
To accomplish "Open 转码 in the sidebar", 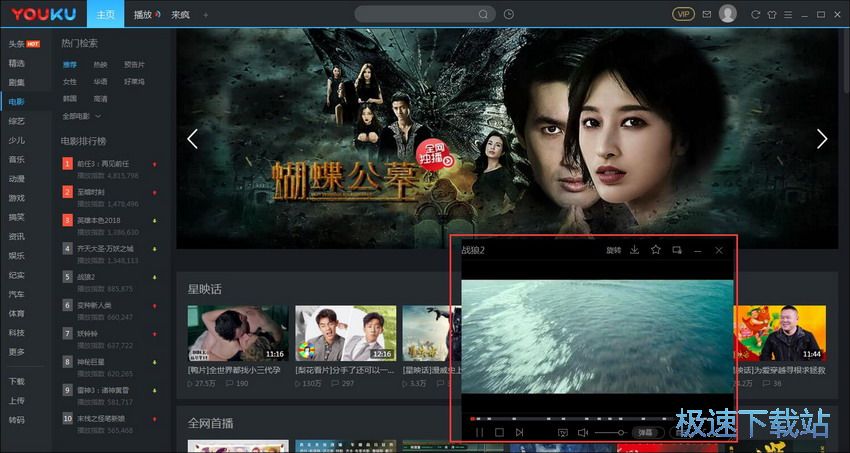I will 17,420.
